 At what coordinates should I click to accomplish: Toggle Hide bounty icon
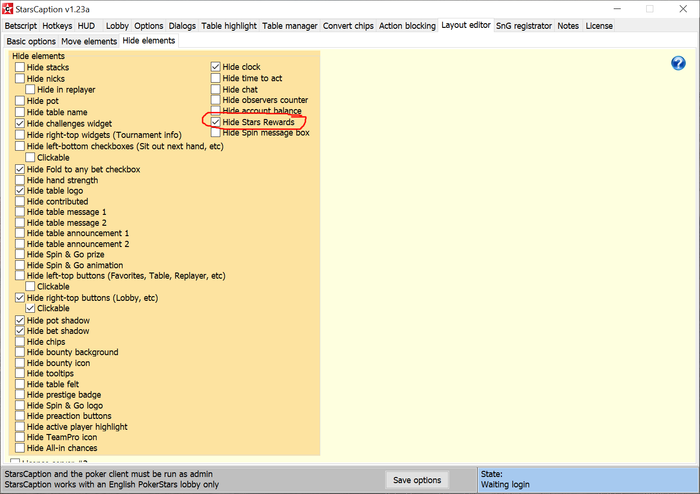pos(20,363)
